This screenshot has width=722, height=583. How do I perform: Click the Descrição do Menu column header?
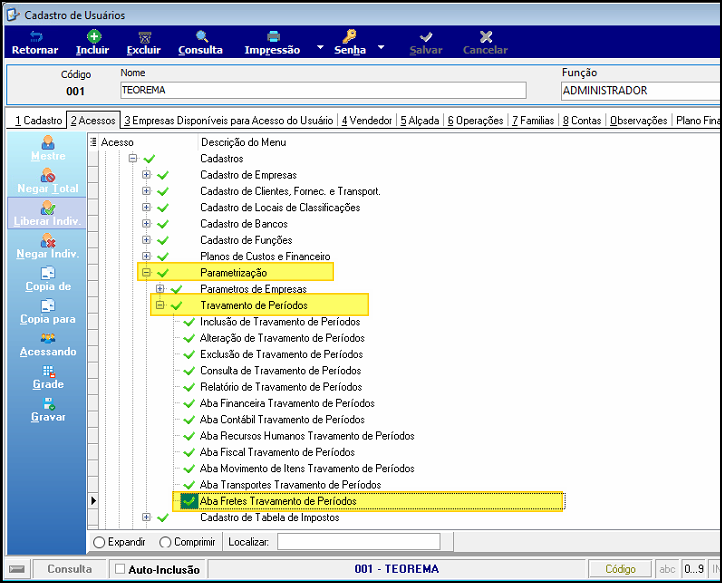click(x=244, y=142)
